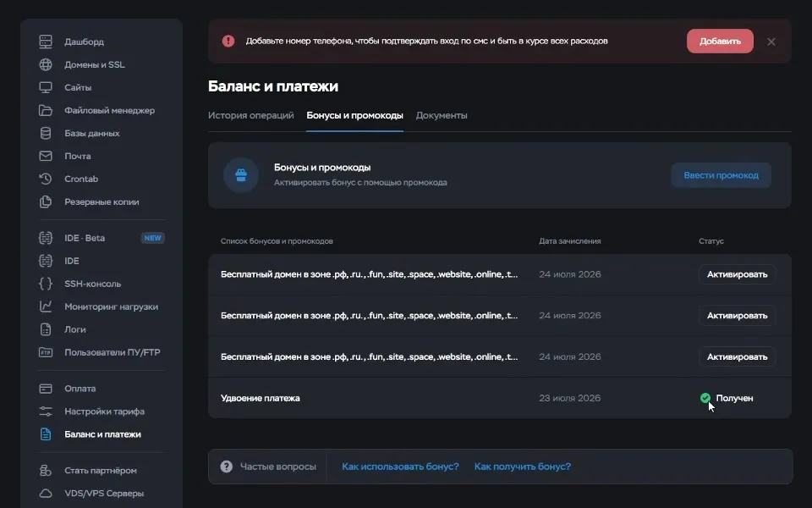Select the Бонусы и промокоды tab

354,116
